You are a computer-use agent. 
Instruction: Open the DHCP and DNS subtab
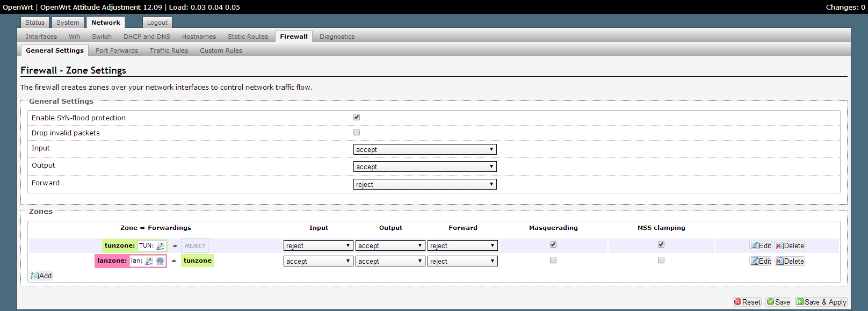147,37
